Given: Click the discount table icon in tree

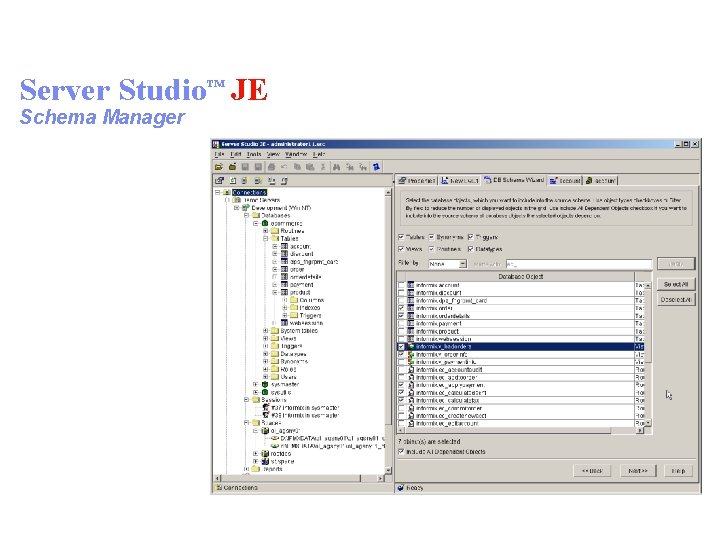Looking at the screenshot, I should click(284, 254).
